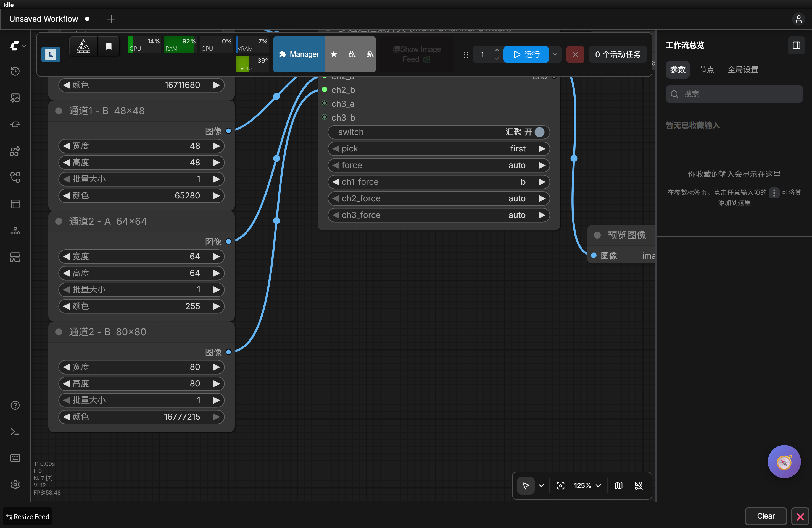Image resolution: width=812 pixels, height=528 pixels.
Task: Adjust the 宽度 48 value widget
Action: pyautogui.click(x=142, y=146)
